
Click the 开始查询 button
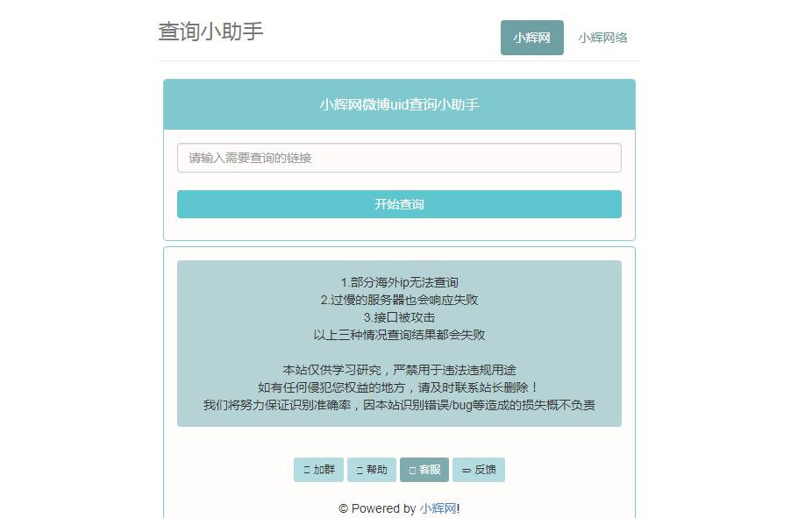coord(399,204)
